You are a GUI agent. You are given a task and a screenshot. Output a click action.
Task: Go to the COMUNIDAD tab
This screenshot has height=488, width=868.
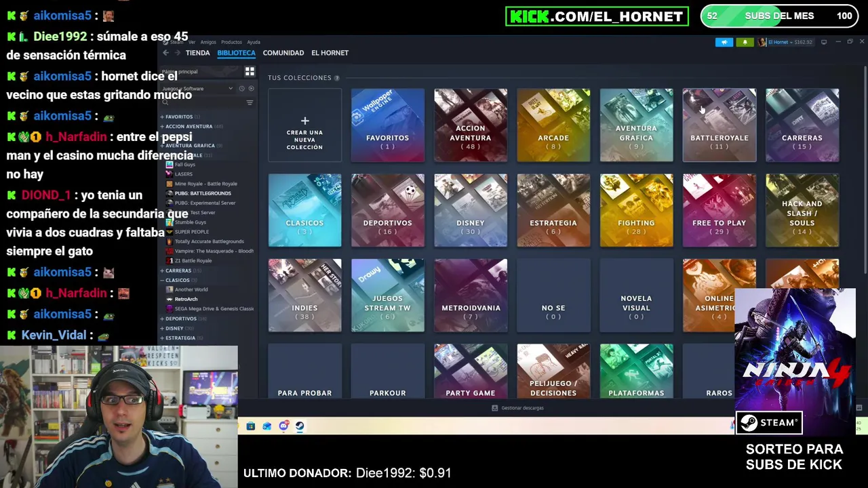click(283, 53)
